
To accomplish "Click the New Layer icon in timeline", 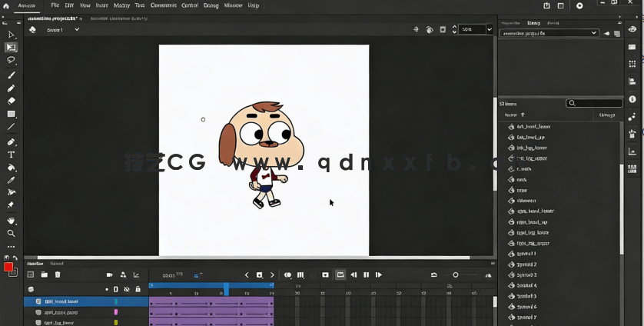I will (x=31, y=274).
